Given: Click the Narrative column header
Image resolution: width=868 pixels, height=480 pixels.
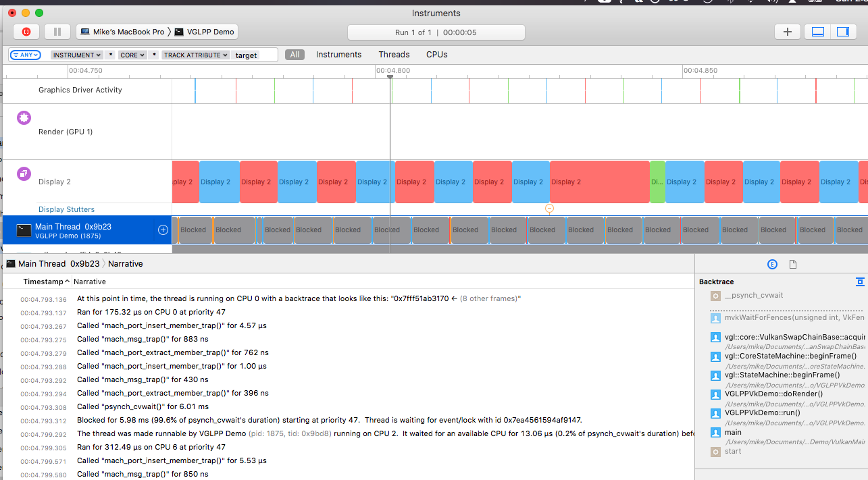Looking at the screenshot, I should (x=90, y=282).
